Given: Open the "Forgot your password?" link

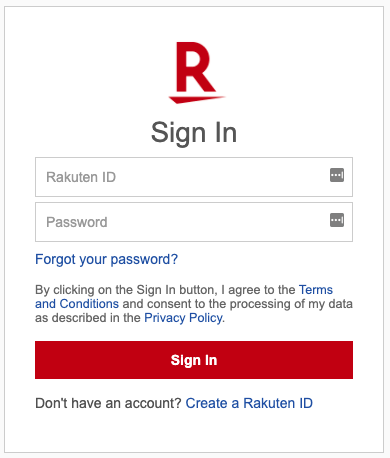Looking at the screenshot, I should tap(106, 259).
